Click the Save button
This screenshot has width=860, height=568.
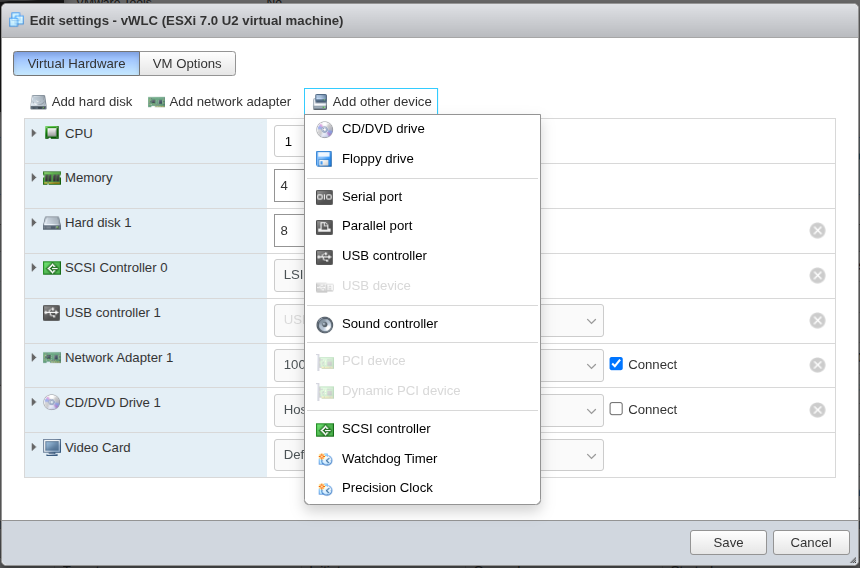[728, 542]
